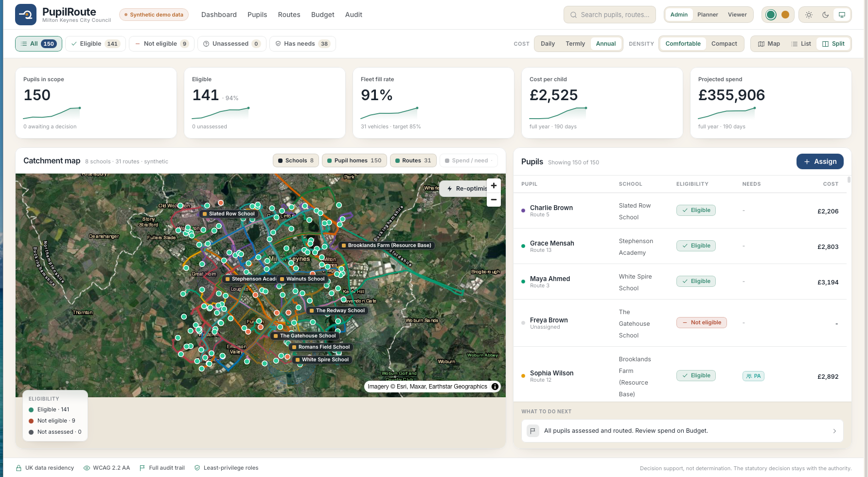Toggle the Routes 31 map layer
Viewport: 868px width, 477px height.
[x=413, y=160]
